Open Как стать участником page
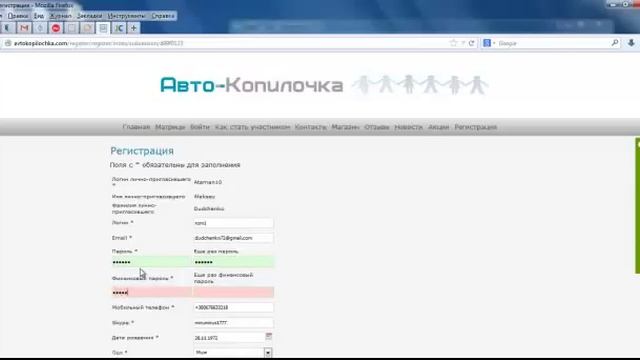This screenshot has height=360, width=640. [x=252, y=127]
